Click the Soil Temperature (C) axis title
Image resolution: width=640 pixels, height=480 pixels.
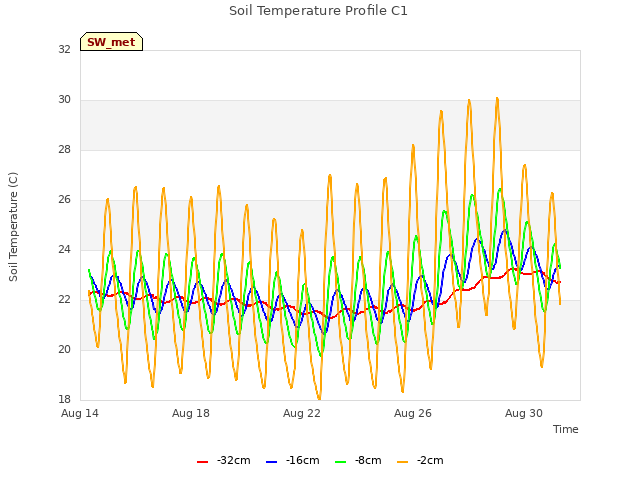coord(13,227)
